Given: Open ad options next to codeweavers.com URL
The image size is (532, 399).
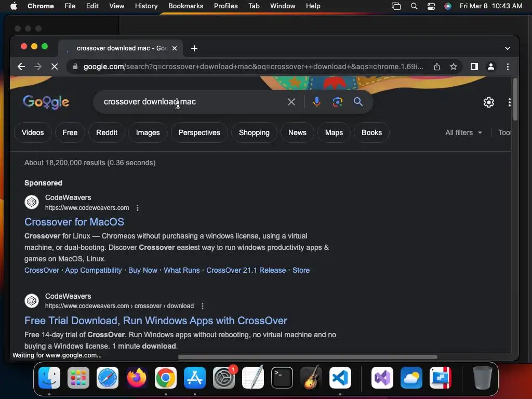Looking at the screenshot, I should (x=137, y=208).
